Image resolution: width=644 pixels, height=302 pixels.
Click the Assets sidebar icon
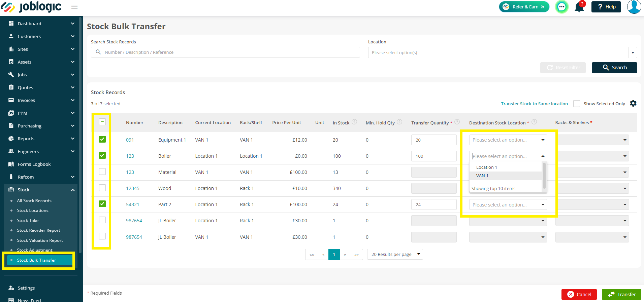pyautogui.click(x=11, y=62)
